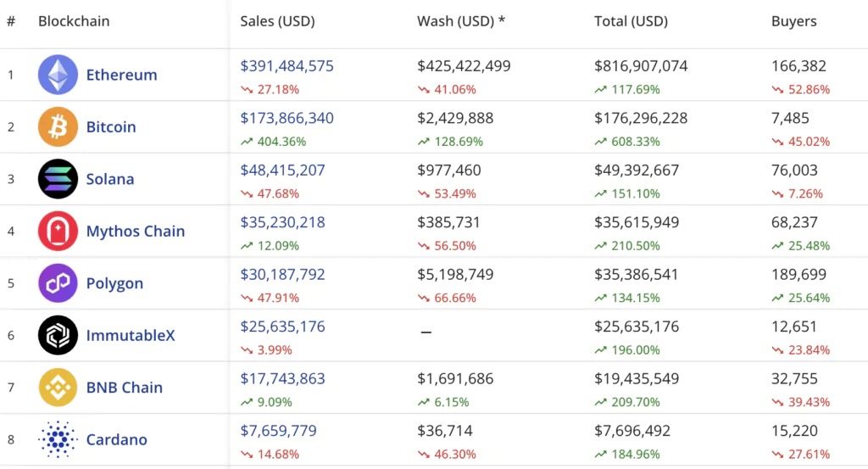This screenshot has width=868, height=469.
Task: Open Ethereum sales value $391,484,575
Action: 287,66
